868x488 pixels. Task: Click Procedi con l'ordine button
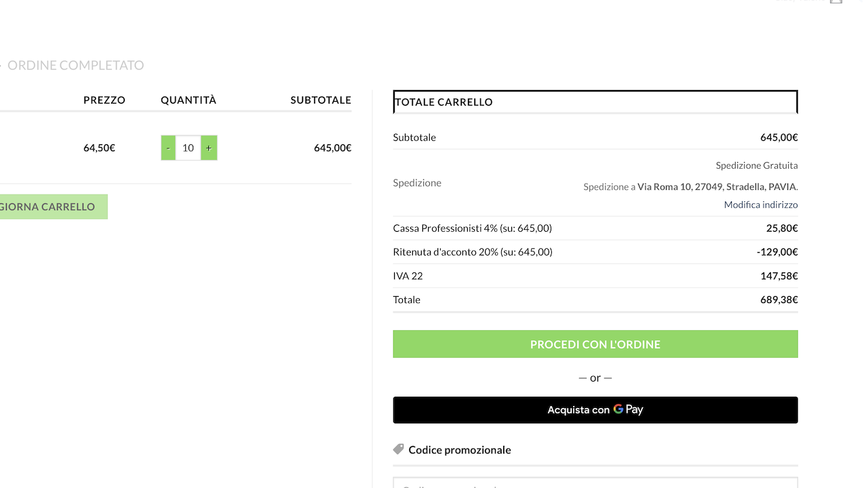coord(595,344)
